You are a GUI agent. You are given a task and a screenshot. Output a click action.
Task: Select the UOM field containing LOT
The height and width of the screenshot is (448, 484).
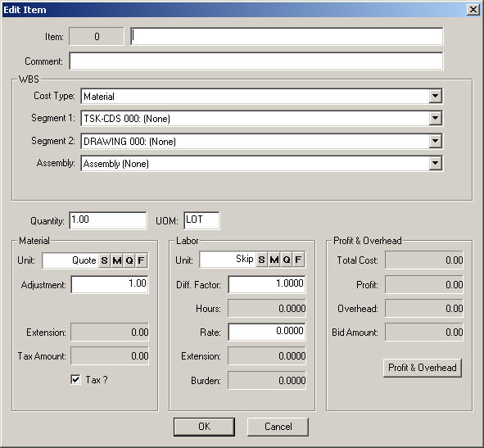click(201, 220)
